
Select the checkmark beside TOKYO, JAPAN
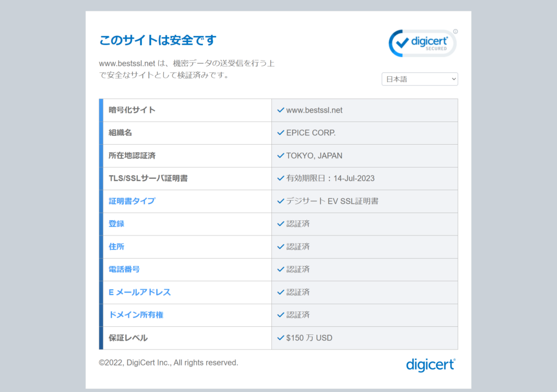[280, 155]
